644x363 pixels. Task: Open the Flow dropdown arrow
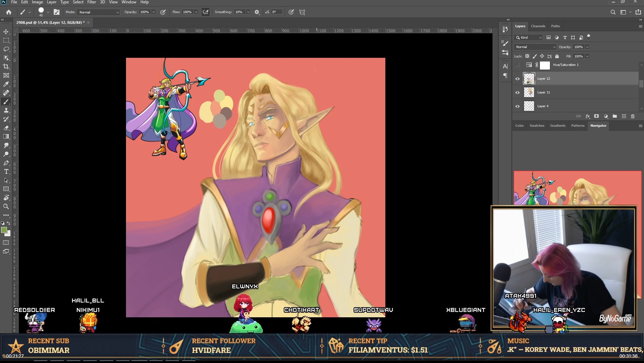click(x=196, y=12)
